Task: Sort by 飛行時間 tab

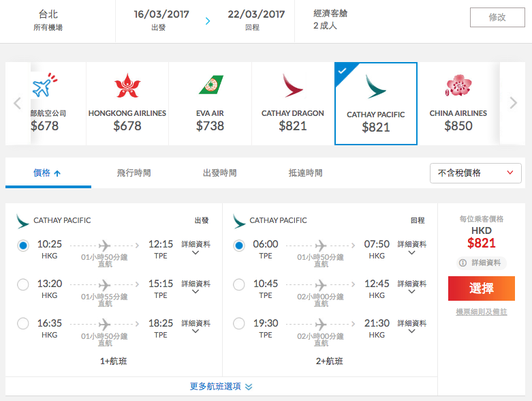Action: pos(134,173)
